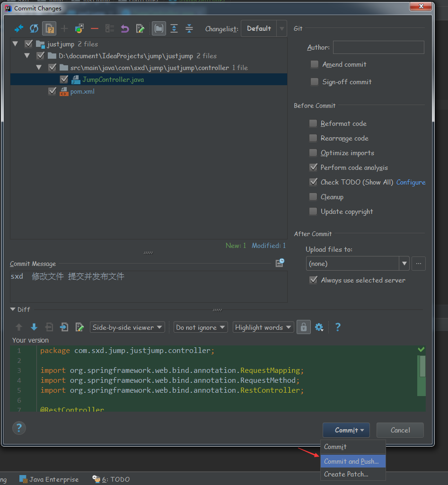448x485 pixels.
Task: Collapse the D:\document\IdeaProjects folder node
Action: (x=27, y=56)
